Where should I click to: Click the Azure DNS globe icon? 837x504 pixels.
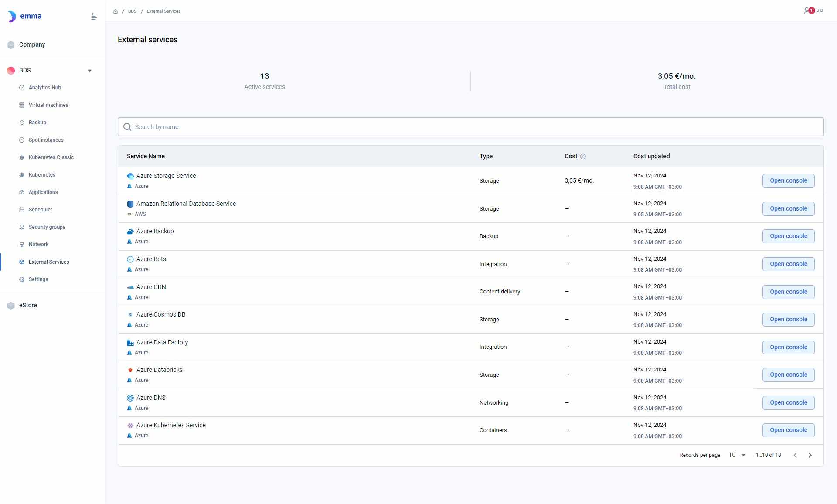(x=130, y=398)
